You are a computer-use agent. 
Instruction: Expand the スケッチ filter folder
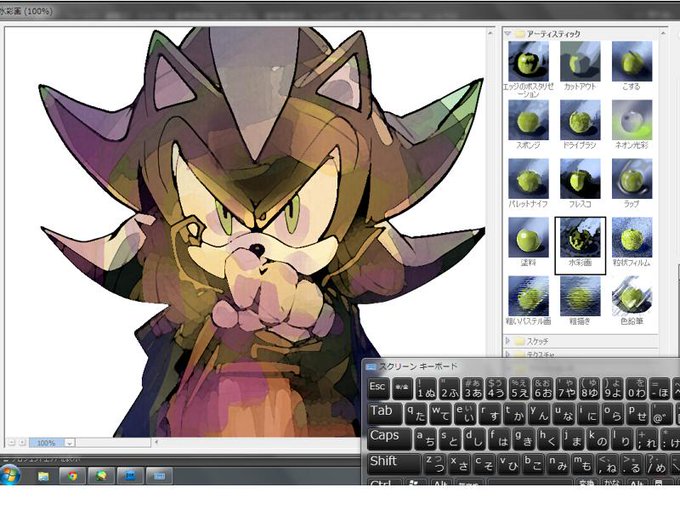click(x=508, y=341)
